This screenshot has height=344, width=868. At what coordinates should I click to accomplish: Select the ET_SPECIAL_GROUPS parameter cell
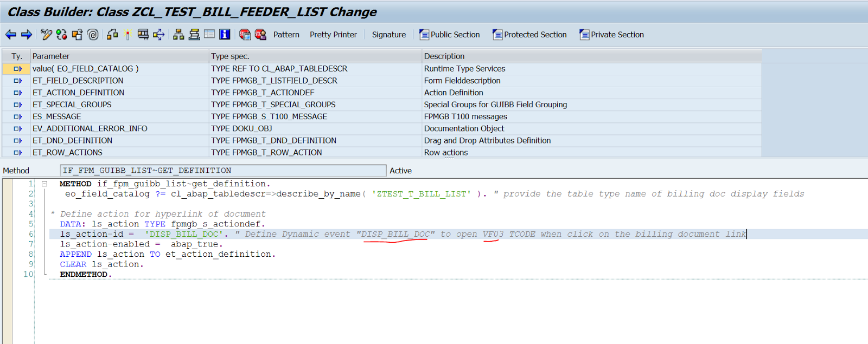pyautogui.click(x=120, y=105)
